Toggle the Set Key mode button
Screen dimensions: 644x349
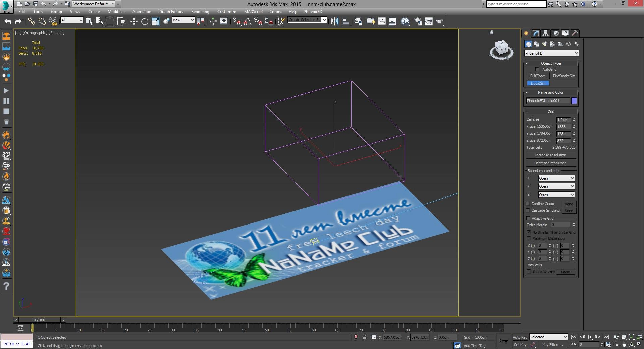point(520,345)
